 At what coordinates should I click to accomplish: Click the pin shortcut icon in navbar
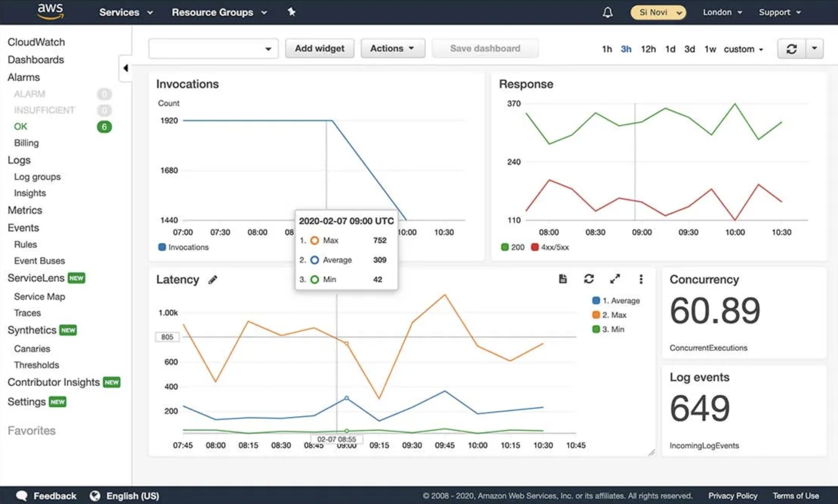[x=292, y=12]
